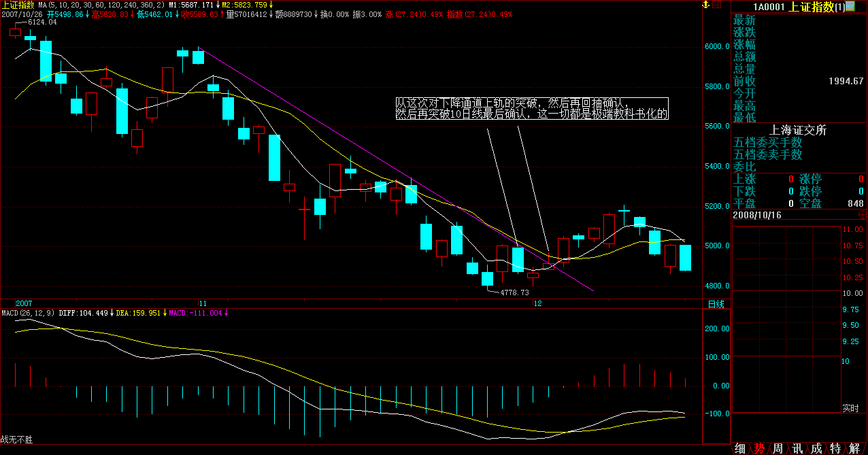Select the white annotation text box on chart
868x455 pixels.
532,109
